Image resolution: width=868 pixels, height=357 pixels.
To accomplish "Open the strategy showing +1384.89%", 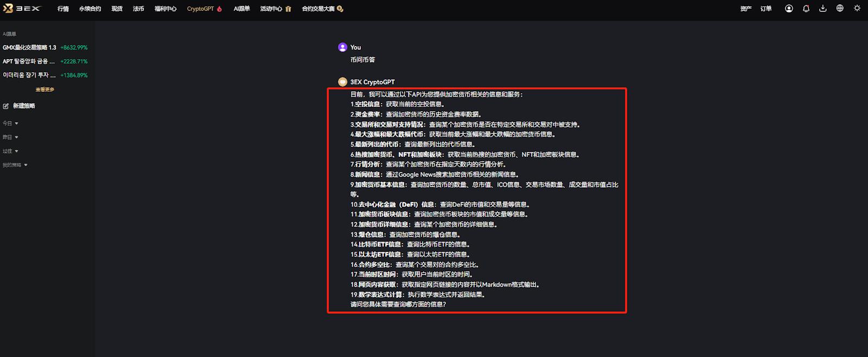I will [x=44, y=75].
